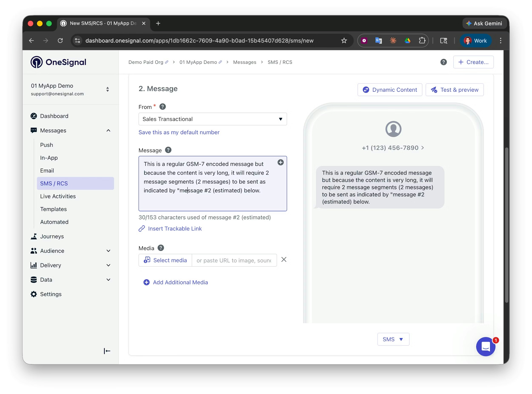Image resolution: width=532 pixels, height=394 pixels.
Task: Collapse the sidebar with arrow icon
Action: [x=107, y=351]
